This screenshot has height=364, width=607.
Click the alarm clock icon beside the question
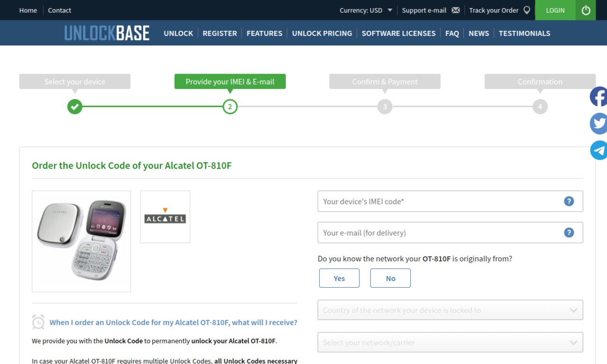tap(38, 322)
